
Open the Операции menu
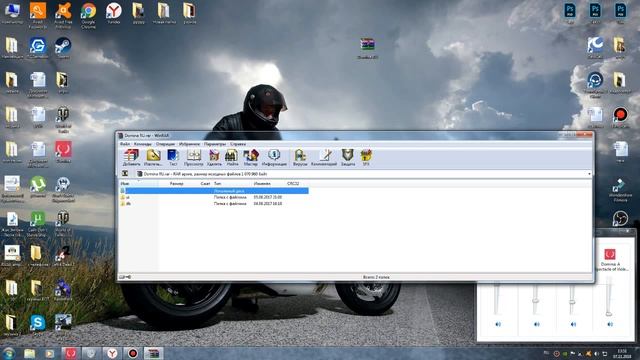click(165, 144)
